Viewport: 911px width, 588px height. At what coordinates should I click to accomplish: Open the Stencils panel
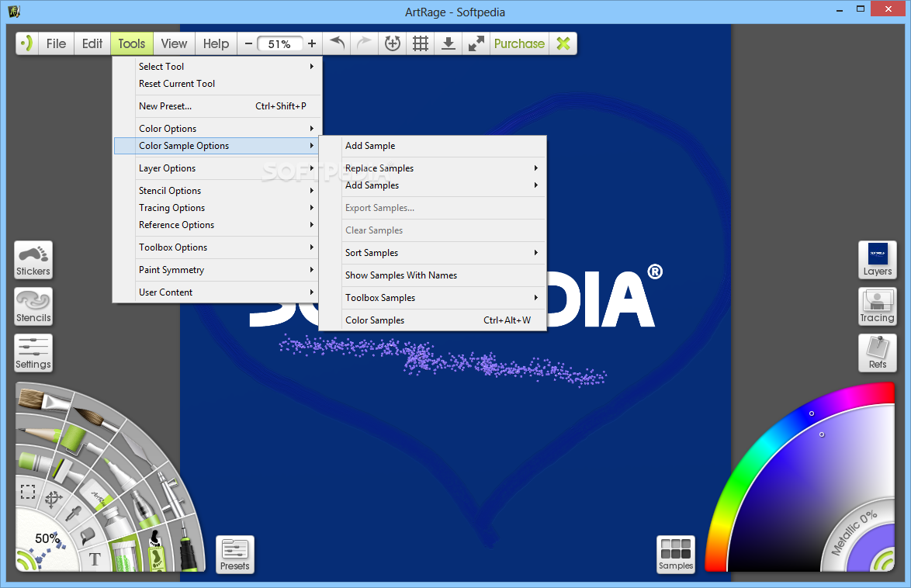(33, 306)
